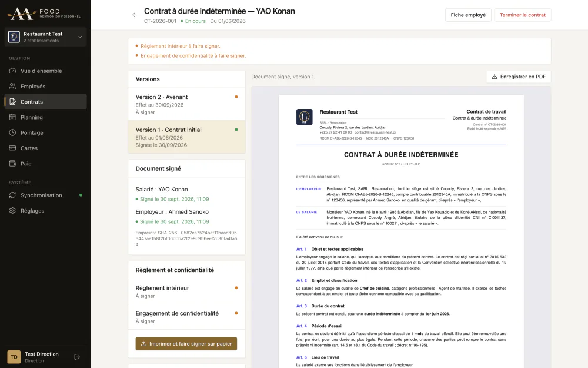
Task: Select Version 2 · Avenant
Action: pos(187,104)
